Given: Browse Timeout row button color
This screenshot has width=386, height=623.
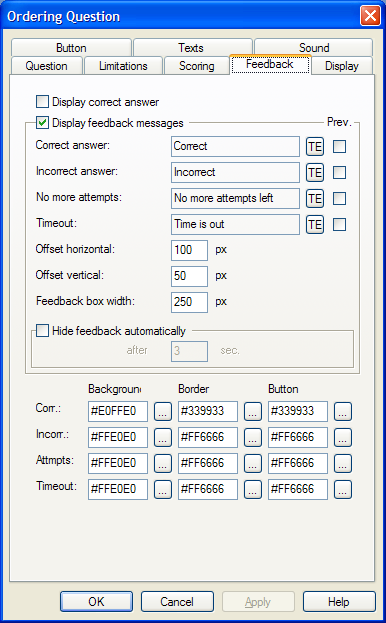Looking at the screenshot, I should coord(343,489).
